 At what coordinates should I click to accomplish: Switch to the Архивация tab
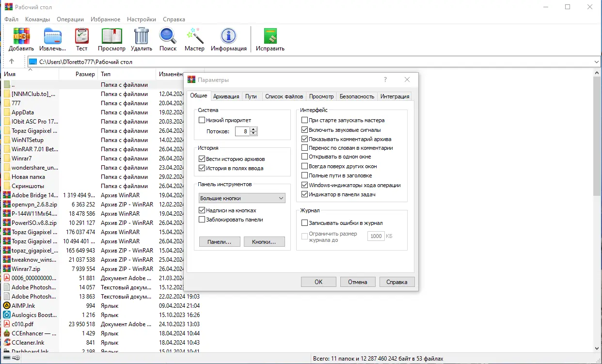coord(226,96)
